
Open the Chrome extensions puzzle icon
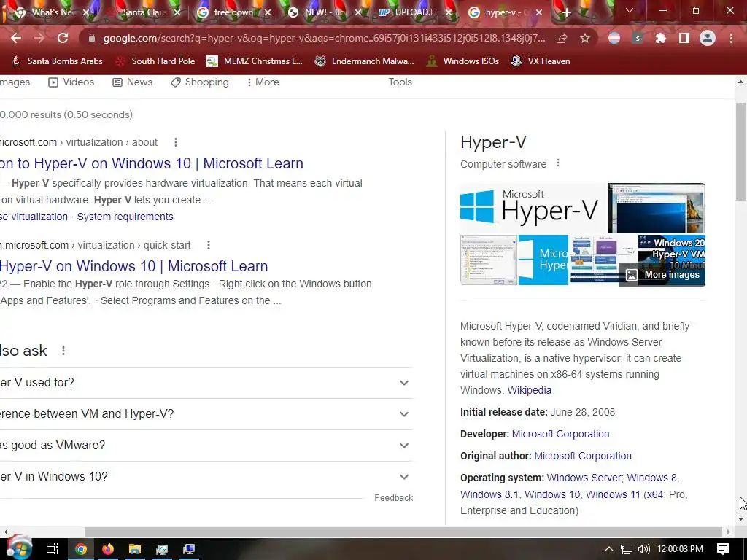click(x=660, y=38)
